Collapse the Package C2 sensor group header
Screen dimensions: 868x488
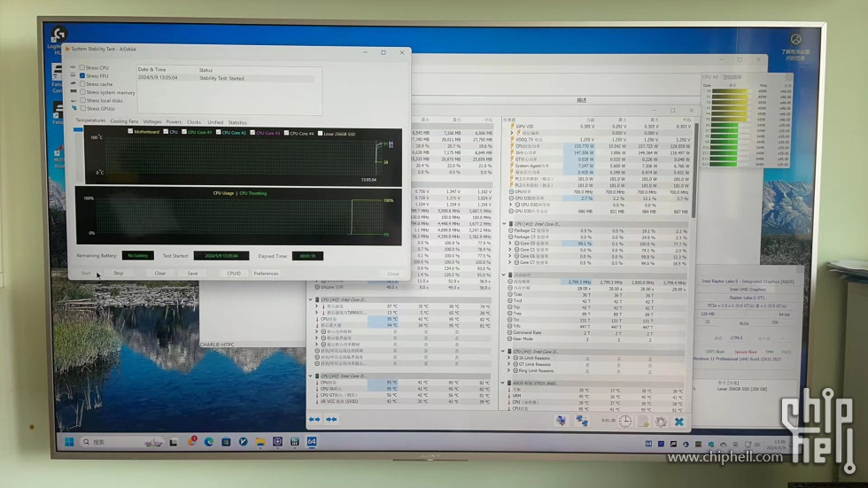point(504,224)
